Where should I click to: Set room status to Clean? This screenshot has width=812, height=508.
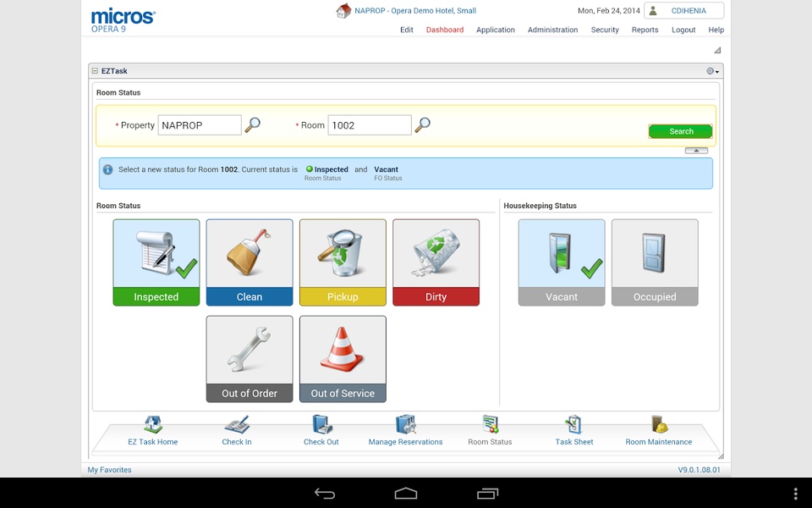[249, 262]
